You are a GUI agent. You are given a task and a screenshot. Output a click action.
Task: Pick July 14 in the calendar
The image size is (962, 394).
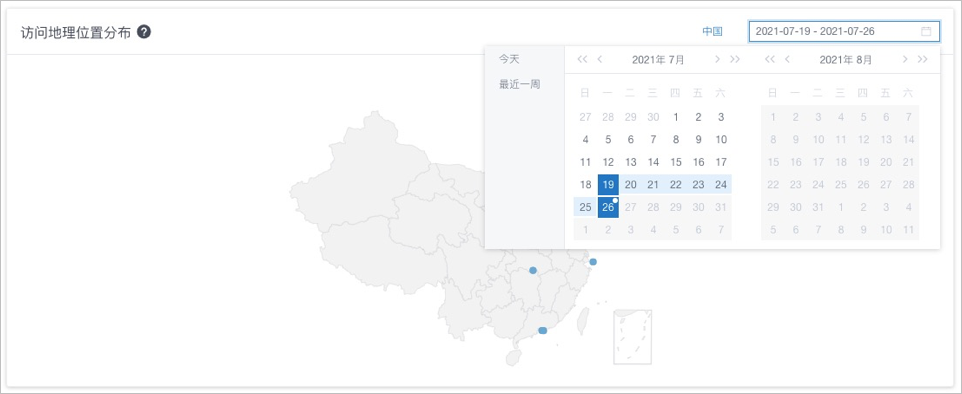click(653, 162)
